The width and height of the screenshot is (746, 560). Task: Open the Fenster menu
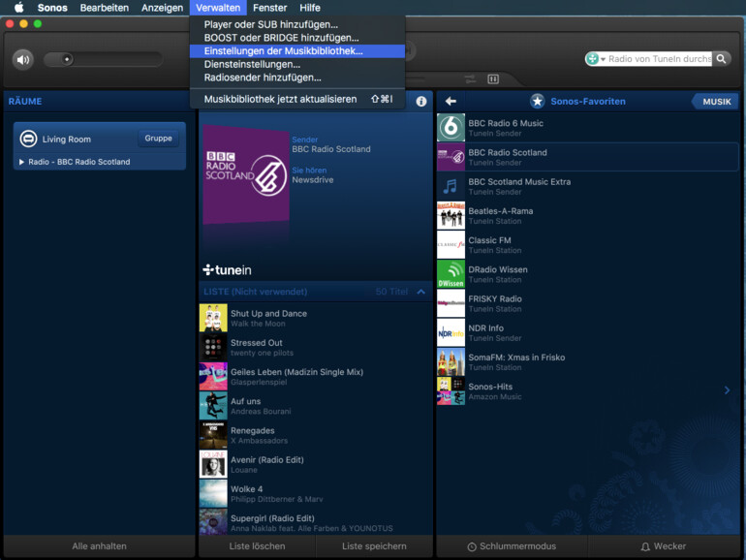pyautogui.click(x=269, y=8)
